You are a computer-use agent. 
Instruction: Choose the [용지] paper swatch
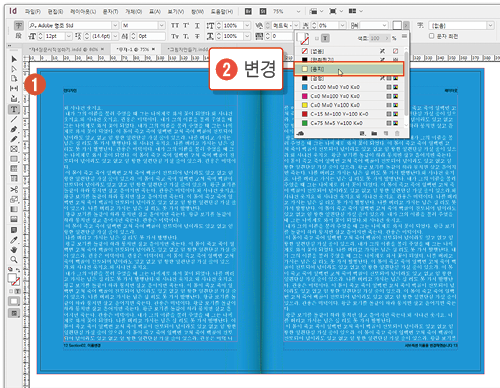pos(349,69)
